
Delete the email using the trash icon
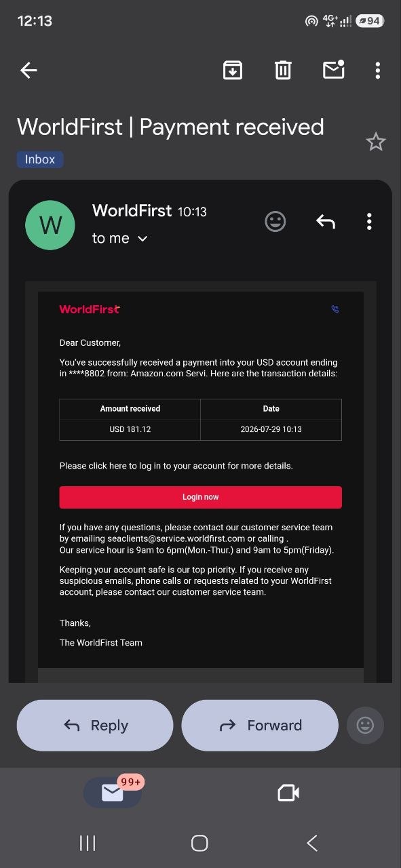point(283,70)
